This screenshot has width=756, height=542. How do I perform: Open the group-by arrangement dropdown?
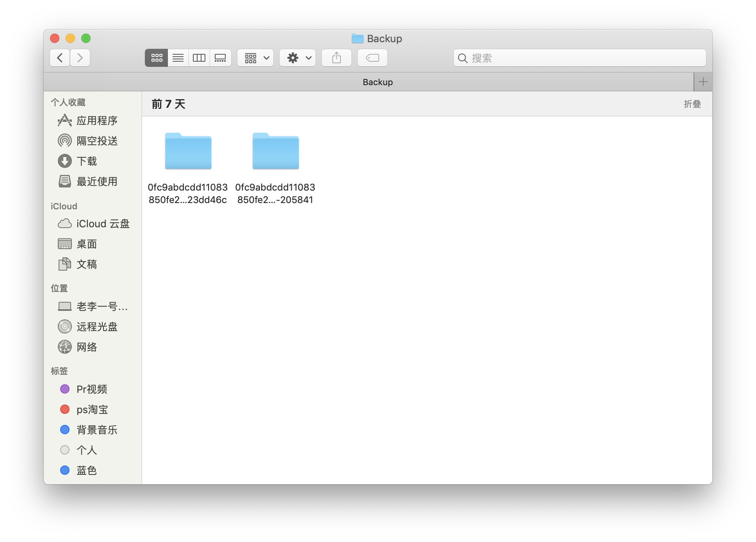(x=256, y=58)
